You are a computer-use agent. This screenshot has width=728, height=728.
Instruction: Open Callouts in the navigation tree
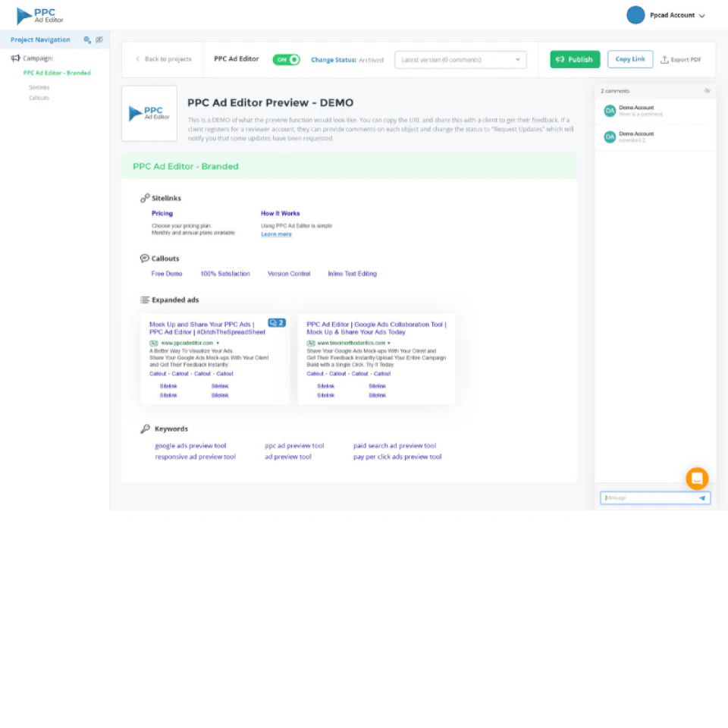tap(39, 98)
